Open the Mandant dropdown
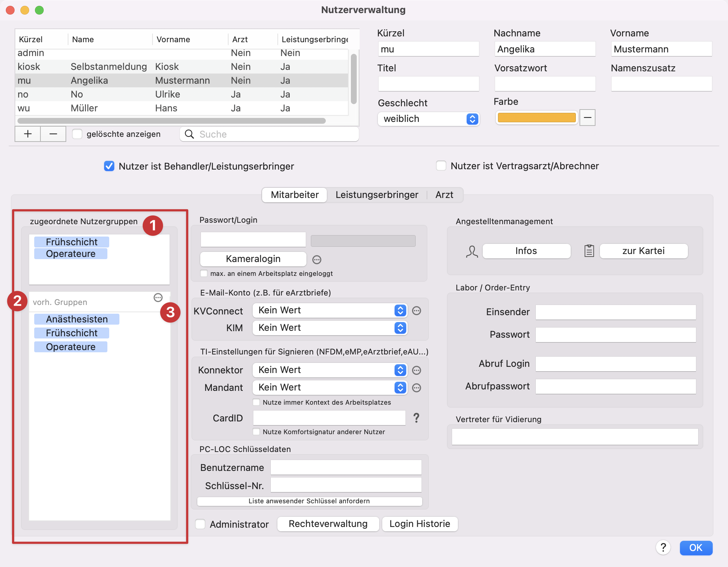The width and height of the screenshot is (728, 567). (x=329, y=388)
